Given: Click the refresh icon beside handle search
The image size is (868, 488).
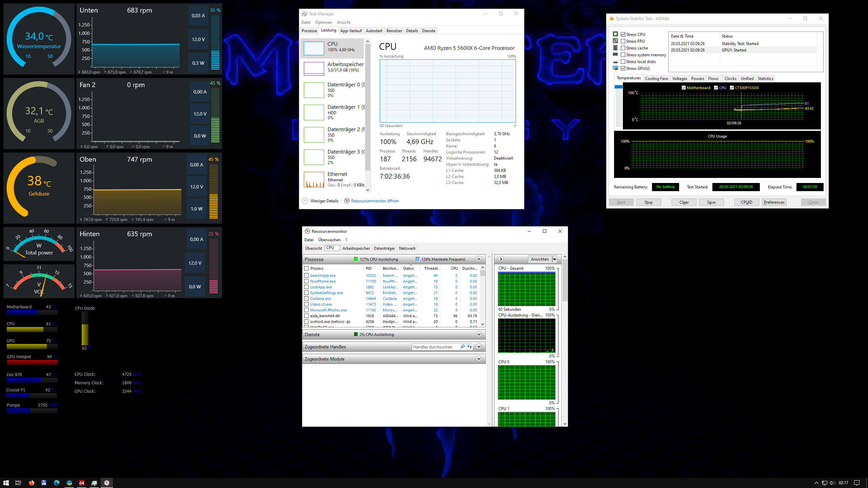Looking at the screenshot, I should [470, 347].
